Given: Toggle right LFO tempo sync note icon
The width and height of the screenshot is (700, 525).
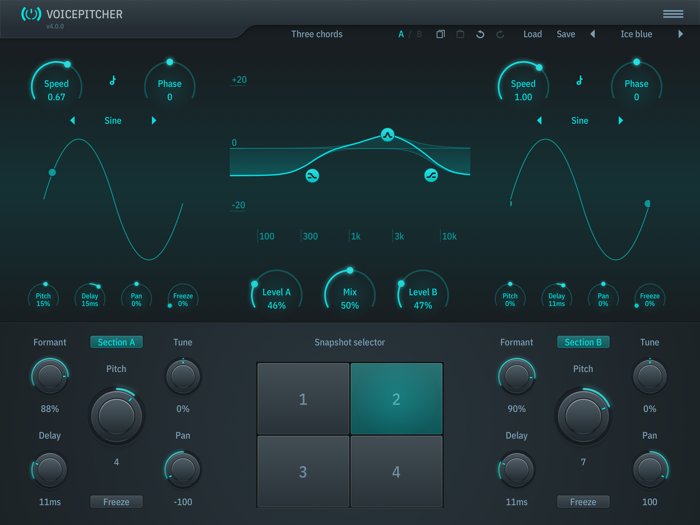Looking at the screenshot, I should coord(580,81).
